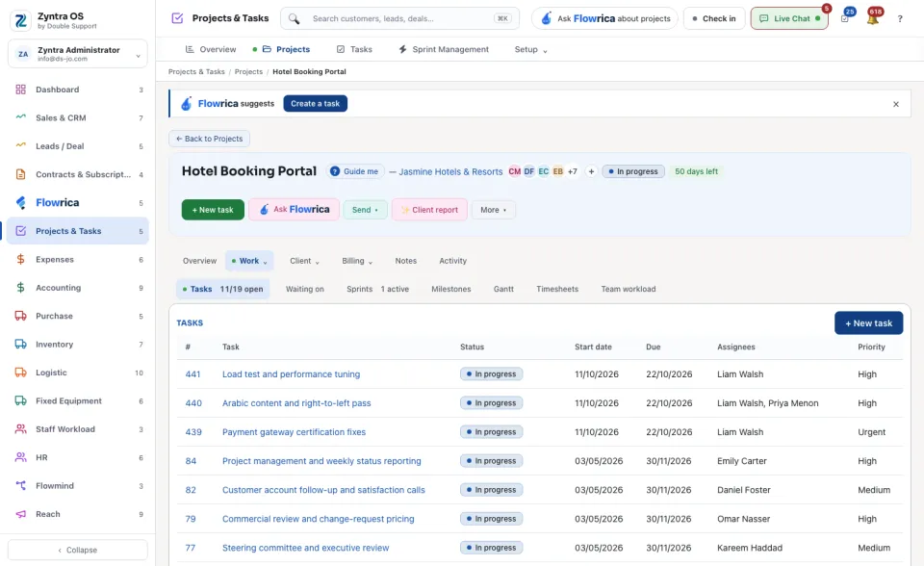Open the More dropdown button
The height and width of the screenshot is (566, 924).
[x=493, y=210]
